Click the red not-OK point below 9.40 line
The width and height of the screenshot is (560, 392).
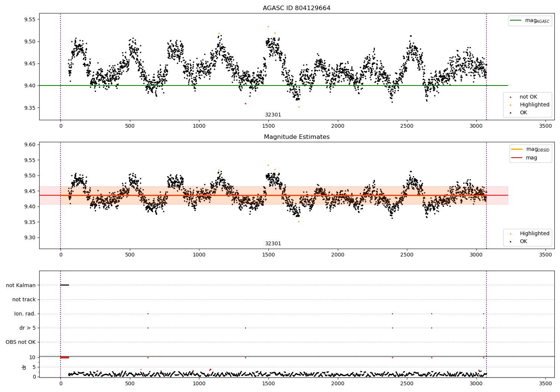click(x=245, y=103)
